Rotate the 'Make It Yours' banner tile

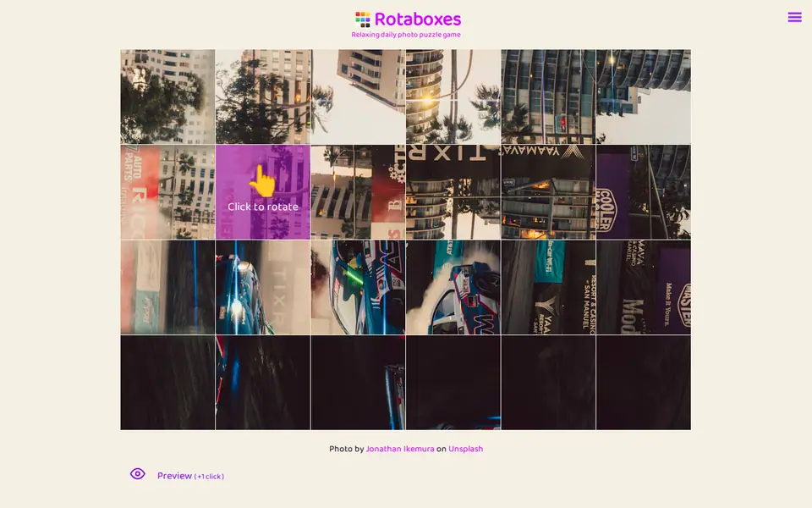tap(643, 287)
